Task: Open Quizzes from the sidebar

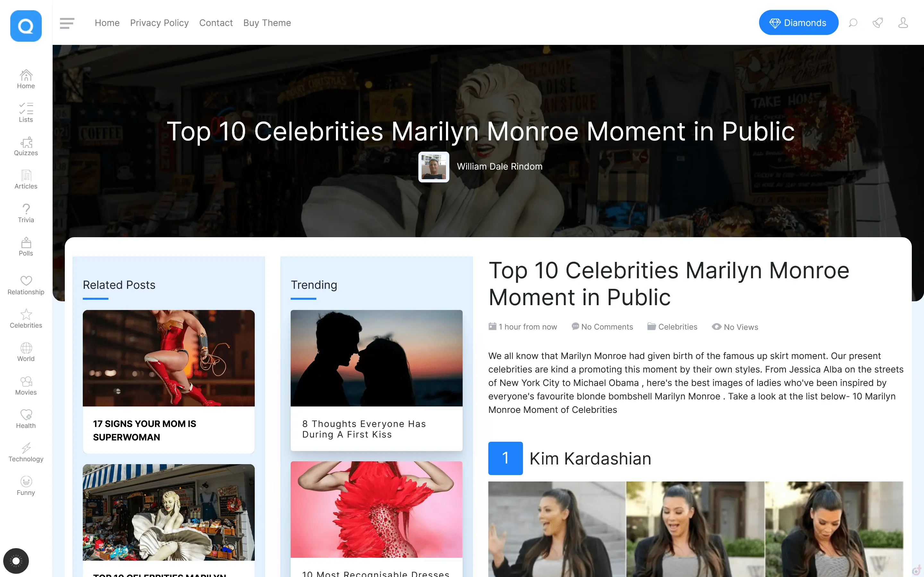Action: (26, 146)
